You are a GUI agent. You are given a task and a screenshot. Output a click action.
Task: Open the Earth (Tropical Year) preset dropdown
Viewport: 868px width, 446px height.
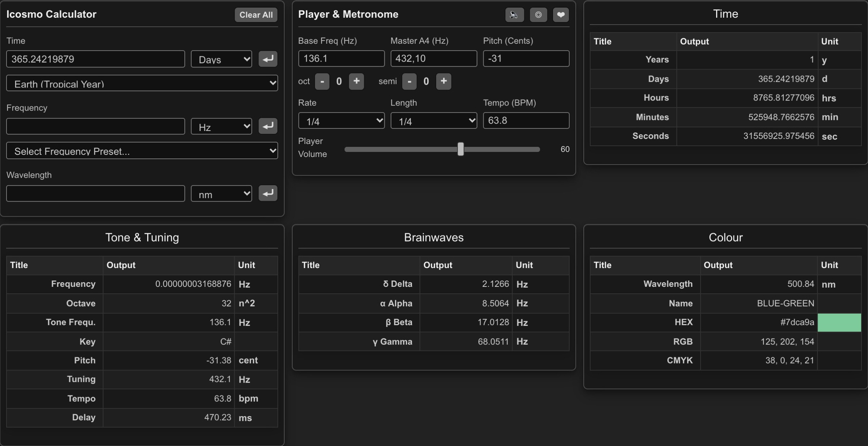click(x=142, y=83)
